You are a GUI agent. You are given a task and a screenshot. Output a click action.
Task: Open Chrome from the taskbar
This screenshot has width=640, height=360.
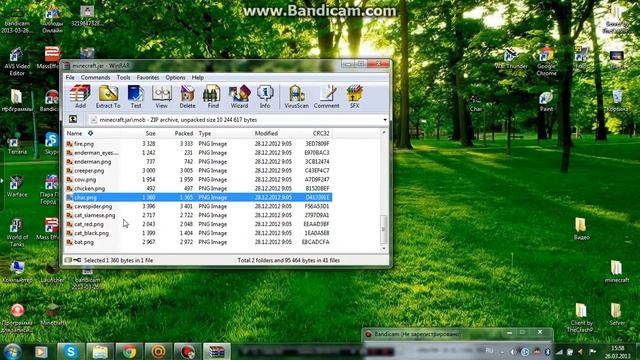[x=129, y=352]
